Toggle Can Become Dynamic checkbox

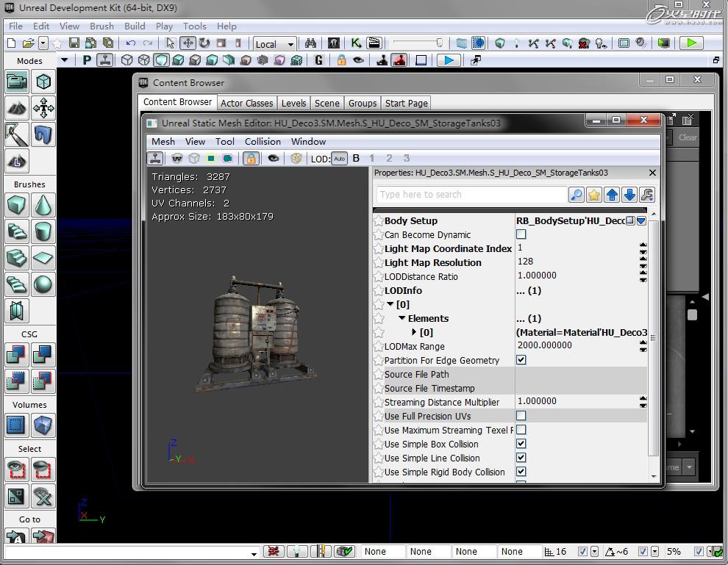point(521,234)
